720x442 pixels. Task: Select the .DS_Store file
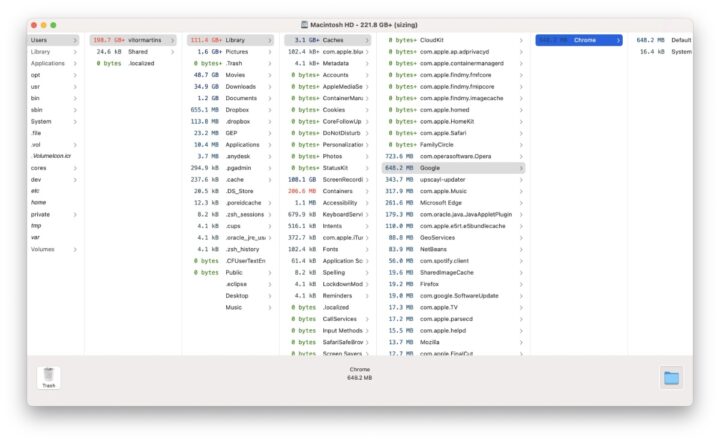coord(231,191)
